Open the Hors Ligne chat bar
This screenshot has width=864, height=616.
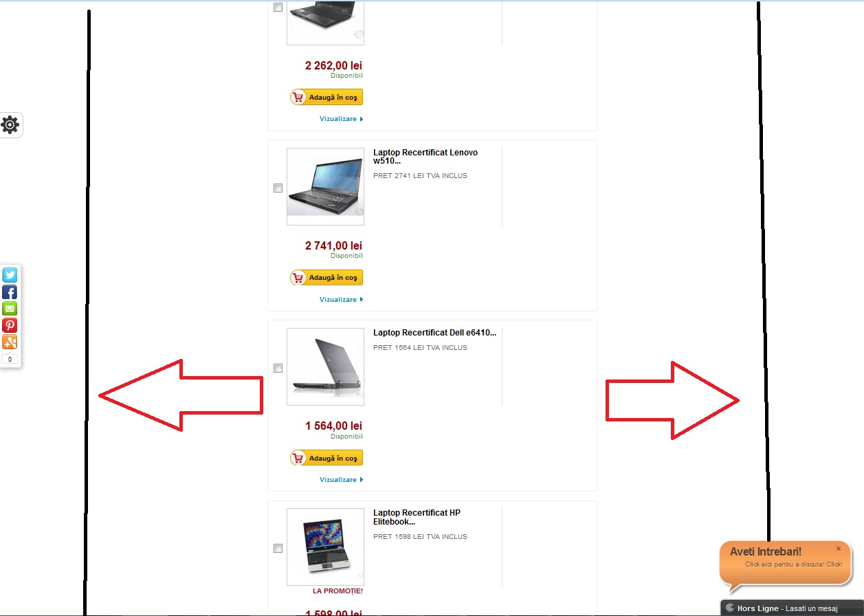click(x=792, y=608)
